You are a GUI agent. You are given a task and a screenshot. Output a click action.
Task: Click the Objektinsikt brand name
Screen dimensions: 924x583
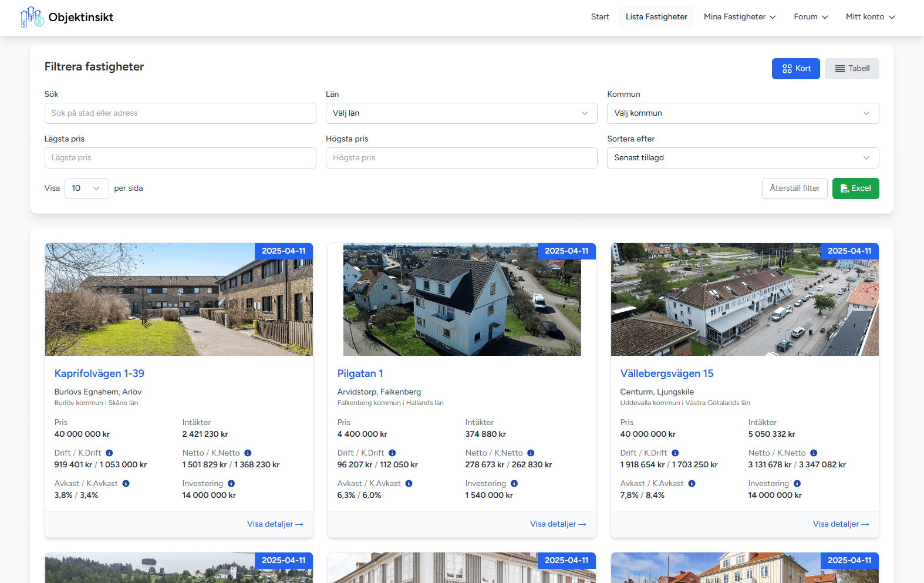tap(81, 17)
